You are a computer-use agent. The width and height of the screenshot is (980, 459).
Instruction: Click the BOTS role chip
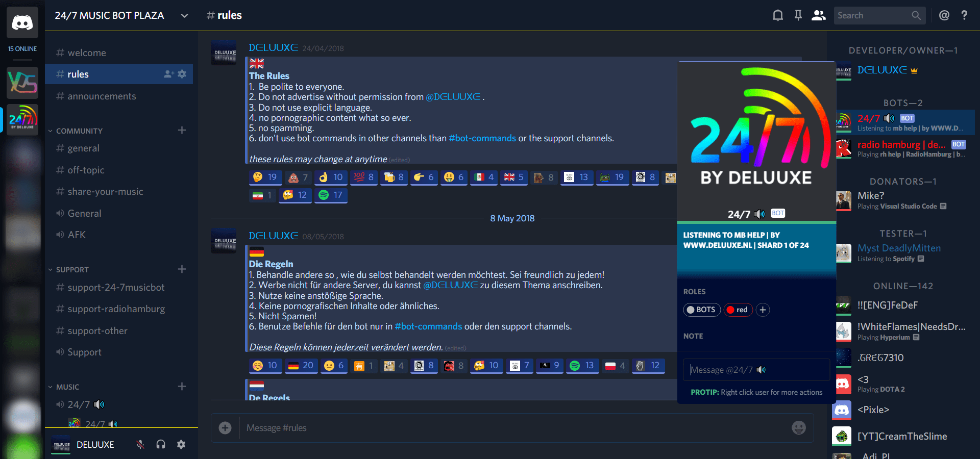[702, 310]
